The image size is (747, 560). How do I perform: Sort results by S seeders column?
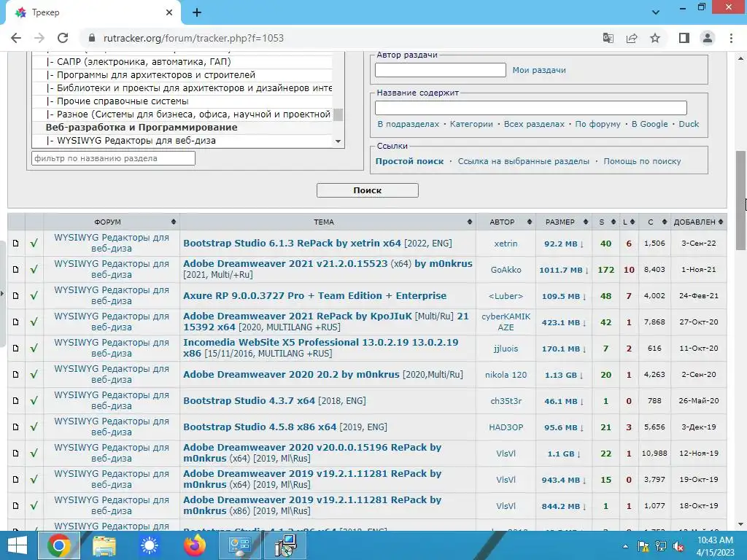click(x=606, y=222)
